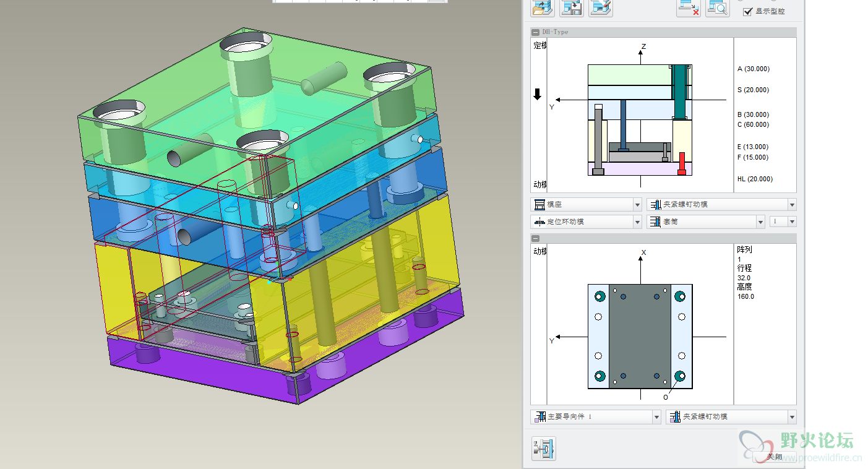Click the save mold base icon
The image size is (868, 469).
click(x=572, y=7)
